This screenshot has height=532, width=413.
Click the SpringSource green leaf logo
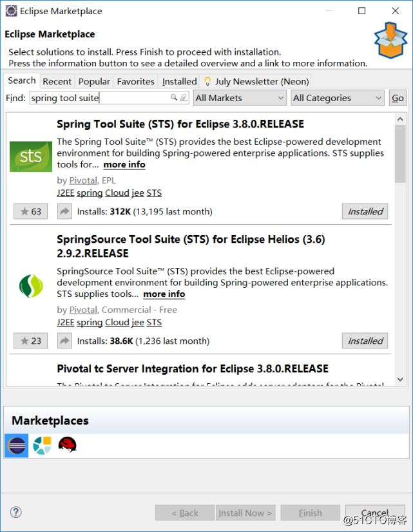31,286
